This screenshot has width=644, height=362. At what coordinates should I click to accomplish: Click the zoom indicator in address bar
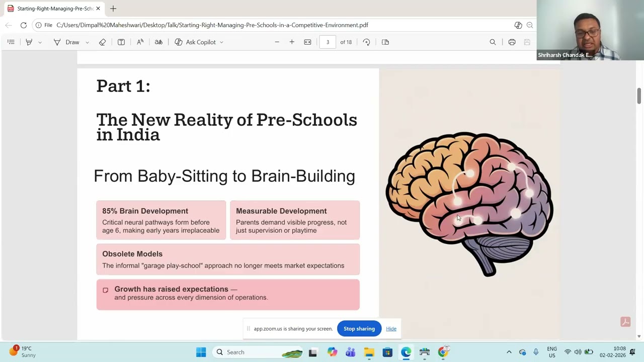click(x=530, y=25)
